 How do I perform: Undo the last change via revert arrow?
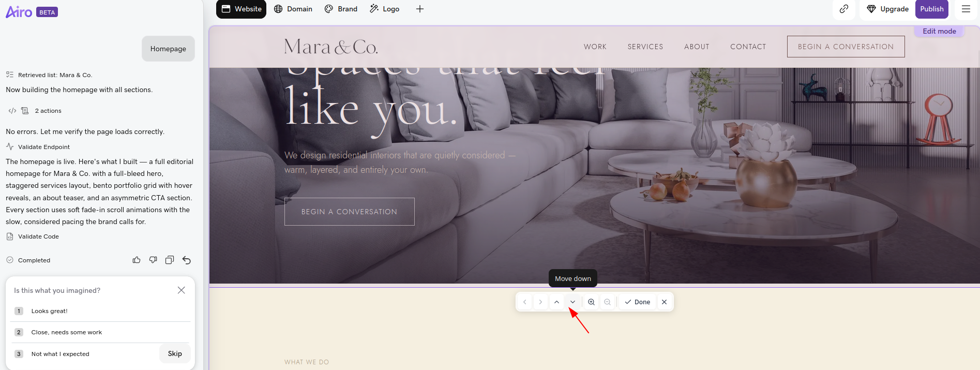[x=187, y=260]
